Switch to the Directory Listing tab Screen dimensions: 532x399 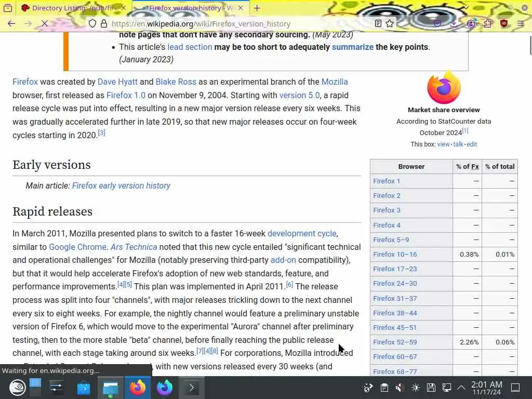click(x=73, y=8)
